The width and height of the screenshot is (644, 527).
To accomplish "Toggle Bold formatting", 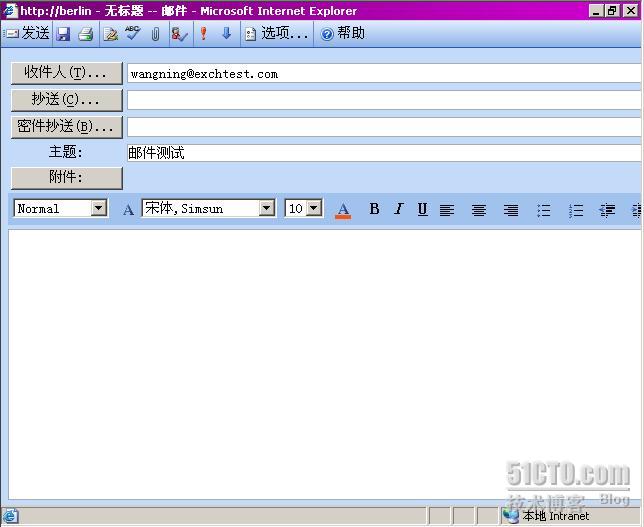I will pyautogui.click(x=374, y=209).
